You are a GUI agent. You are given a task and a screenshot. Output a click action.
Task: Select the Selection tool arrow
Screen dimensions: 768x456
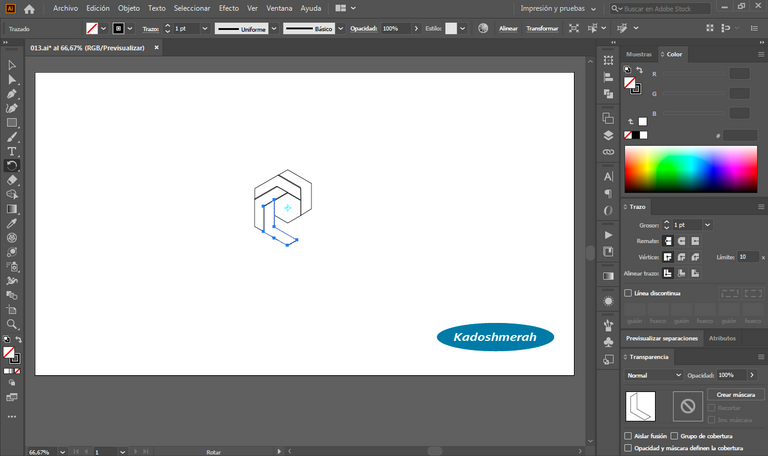[12, 65]
